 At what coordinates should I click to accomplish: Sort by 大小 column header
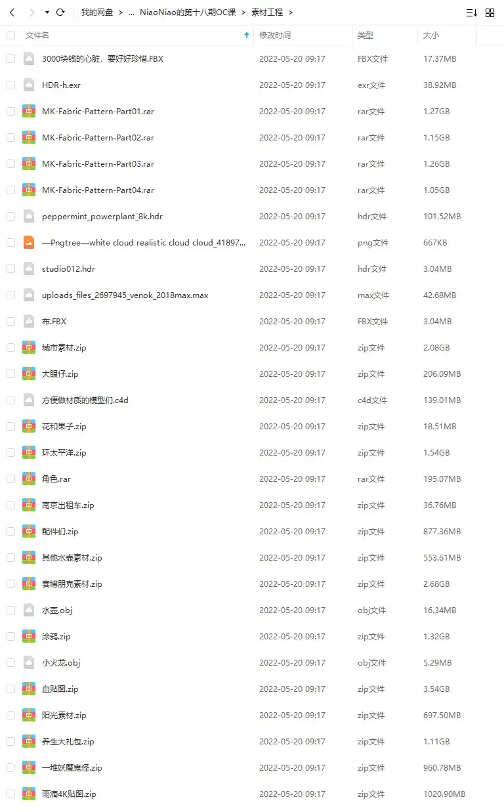431,35
